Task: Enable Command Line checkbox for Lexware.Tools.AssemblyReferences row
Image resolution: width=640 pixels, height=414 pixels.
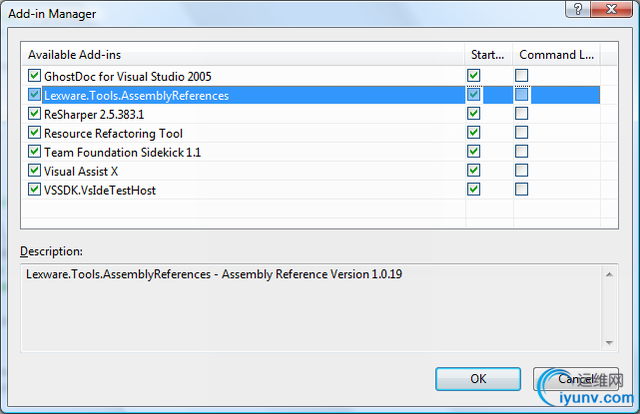Action: pos(522,95)
